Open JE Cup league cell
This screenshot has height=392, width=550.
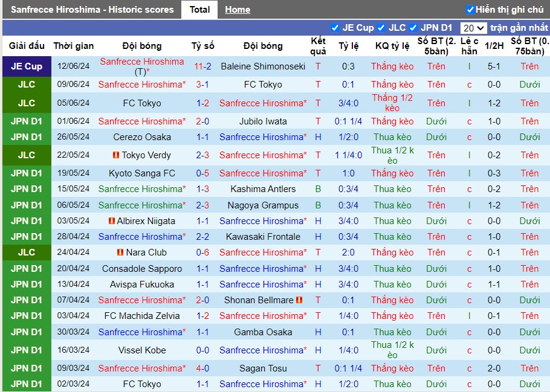point(27,66)
